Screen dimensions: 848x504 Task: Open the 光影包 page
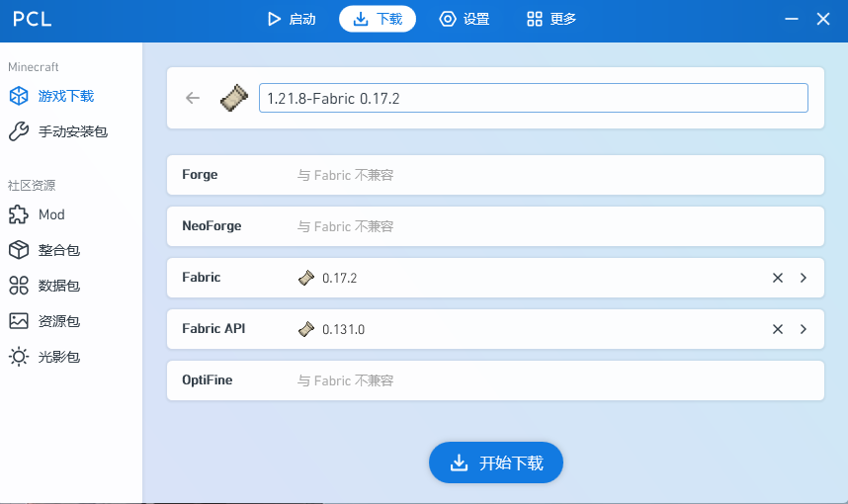click(58, 357)
